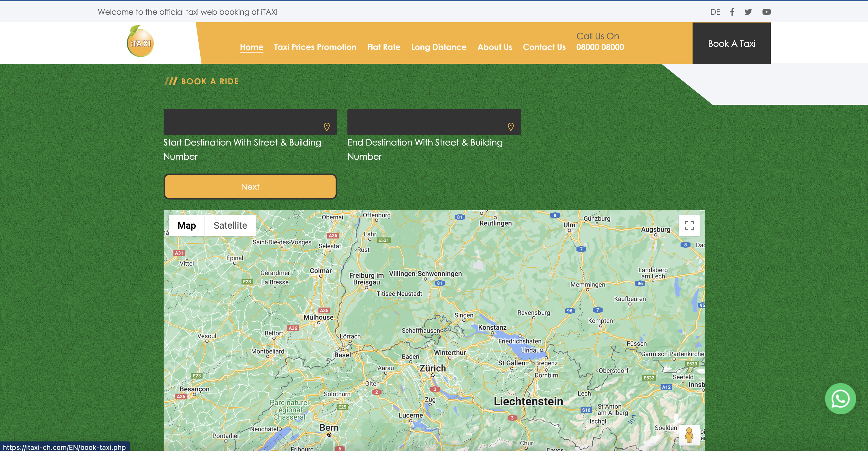
Task: Call phone number 08000 08000 link
Action: tap(600, 47)
